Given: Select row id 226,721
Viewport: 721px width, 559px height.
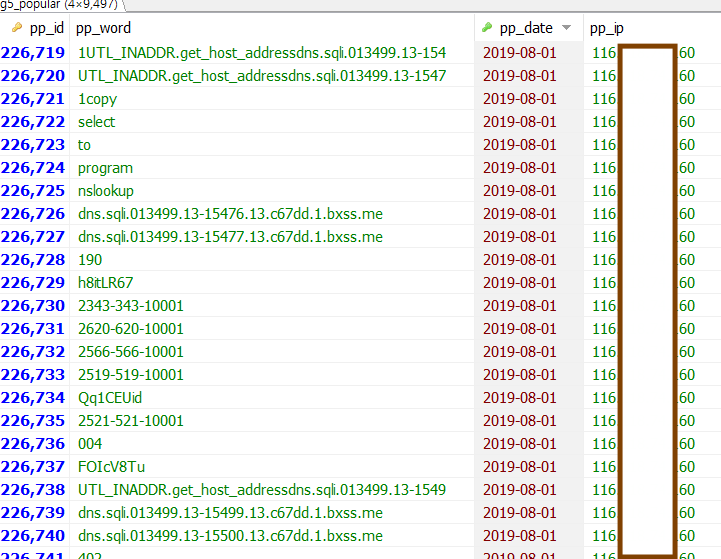Looking at the screenshot, I should pyautogui.click(x=33, y=99).
